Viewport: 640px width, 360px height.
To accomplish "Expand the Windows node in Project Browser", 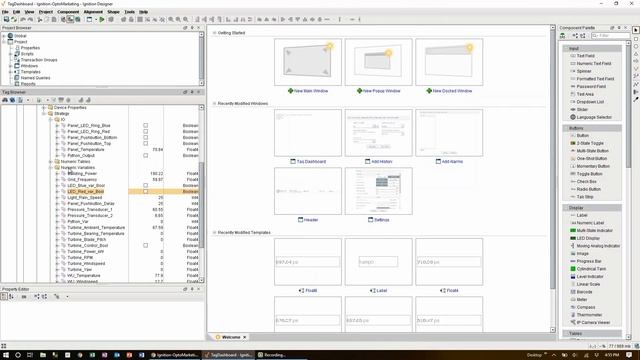I will [x=11, y=66].
